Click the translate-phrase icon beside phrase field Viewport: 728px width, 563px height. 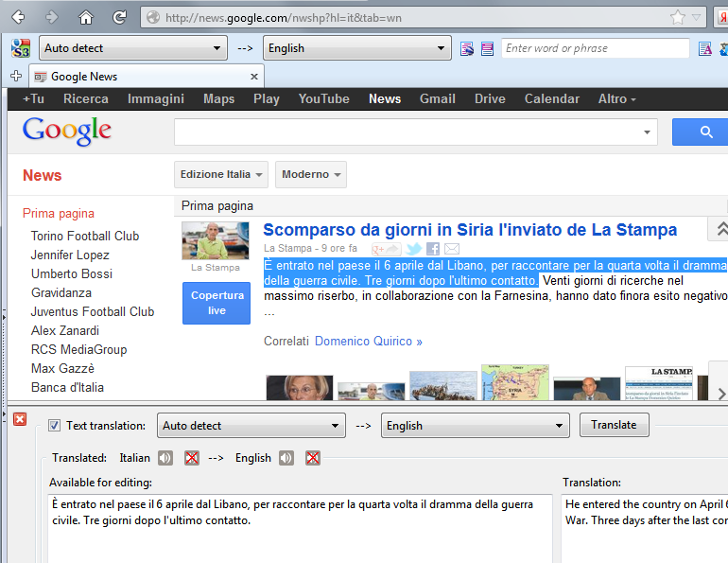click(x=705, y=48)
